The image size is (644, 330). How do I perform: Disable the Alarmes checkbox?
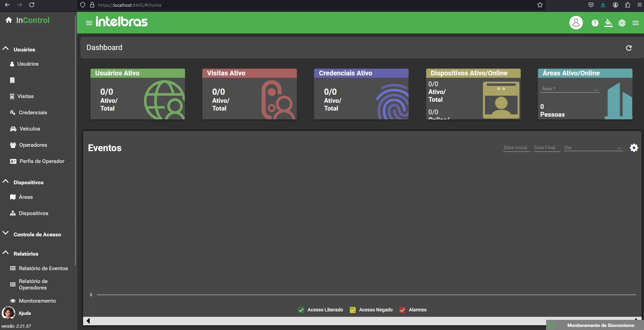pos(402,310)
